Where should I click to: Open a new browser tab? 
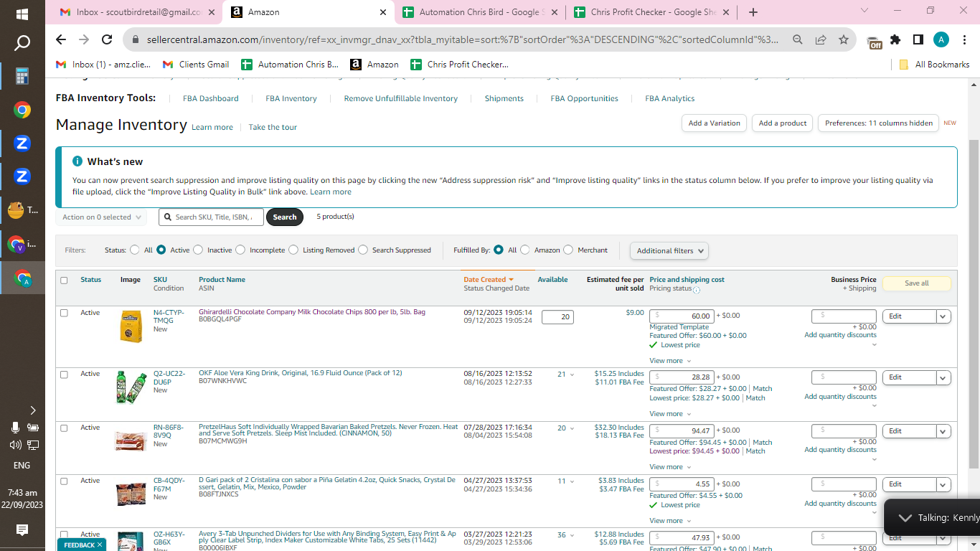click(753, 12)
